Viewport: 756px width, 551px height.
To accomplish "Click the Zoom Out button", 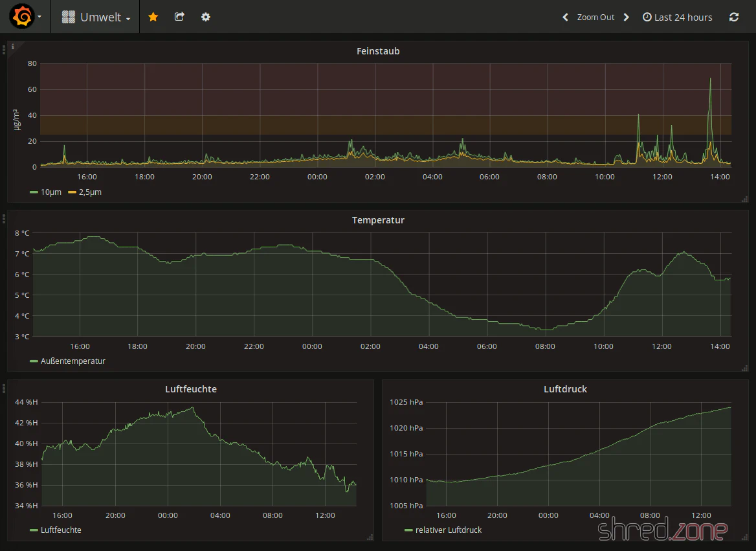I will coord(595,17).
